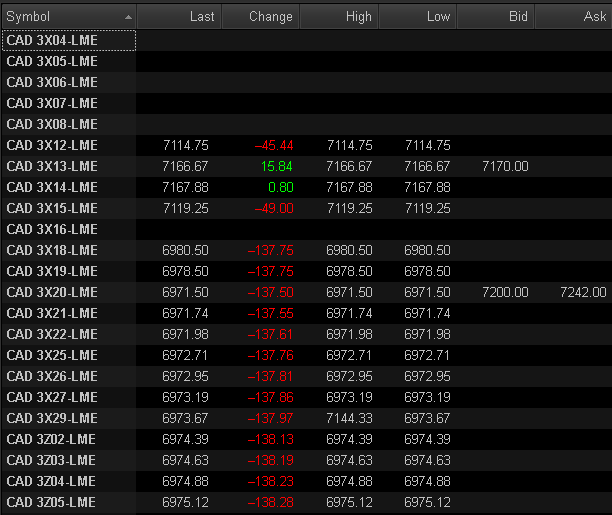This screenshot has width=612, height=515.
Task: Select the CAD 3X06-LME symbol
Action: click(52, 82)
